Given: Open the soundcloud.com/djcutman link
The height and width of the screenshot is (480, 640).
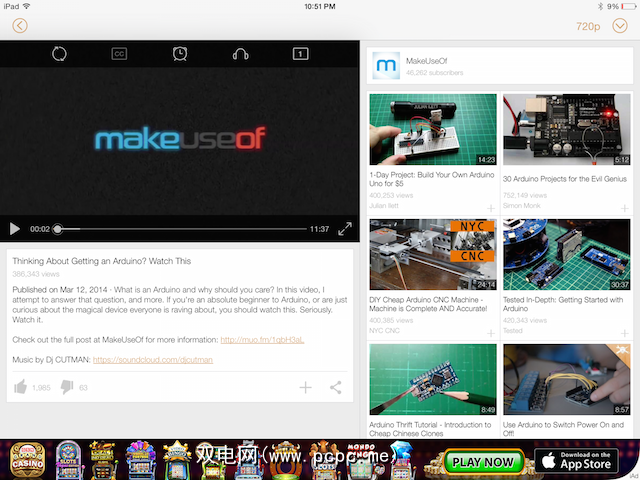Looking at the screenshot, I should coord(153,360).
